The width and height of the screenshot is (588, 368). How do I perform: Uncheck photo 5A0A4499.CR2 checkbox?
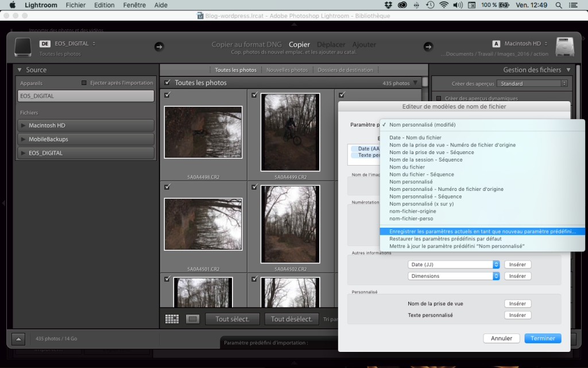point(254,95)
